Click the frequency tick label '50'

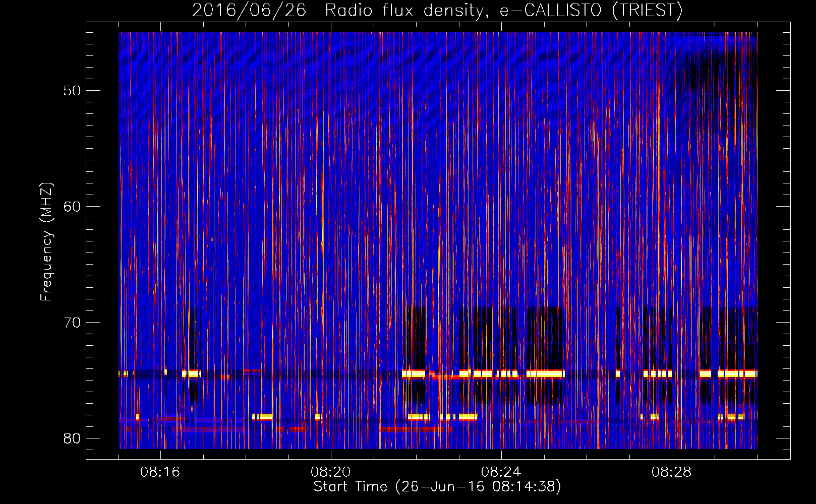pos(73,91)
